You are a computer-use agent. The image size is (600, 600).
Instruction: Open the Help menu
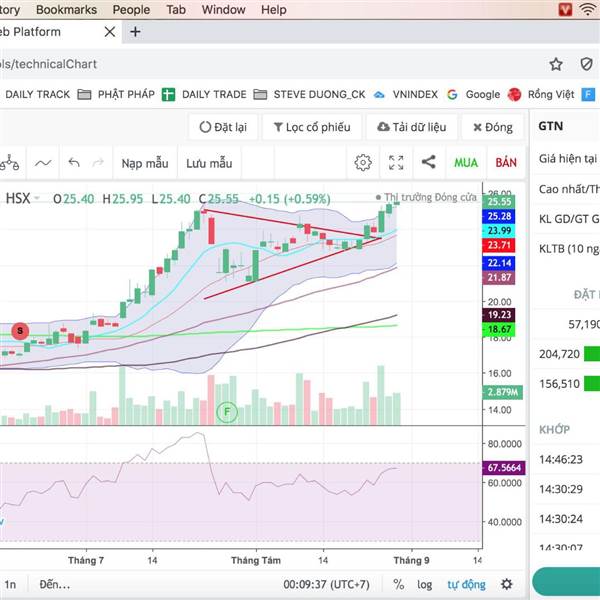click(274, 9)
